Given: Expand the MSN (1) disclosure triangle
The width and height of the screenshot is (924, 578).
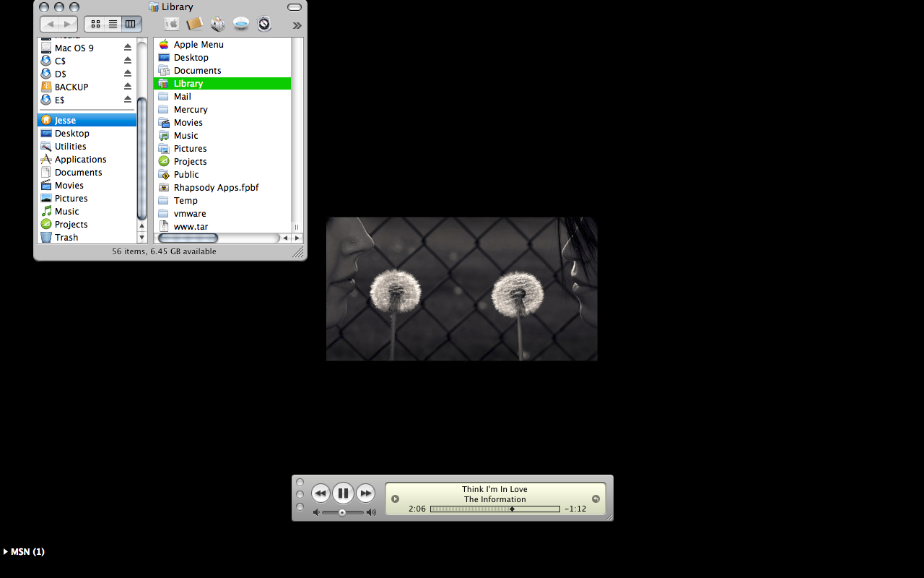Looking at the screenshot, I should (6, 551).
